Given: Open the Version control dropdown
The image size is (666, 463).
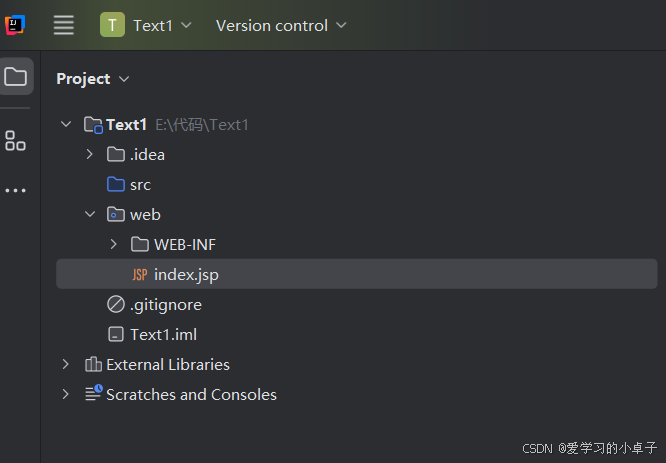Looking at the screenshot, I should tap(281, 25).
